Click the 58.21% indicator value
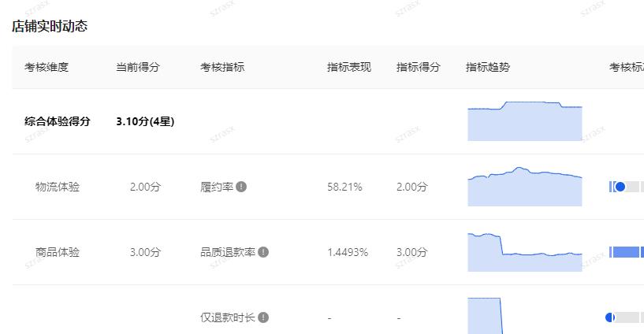 click(344, 187)
